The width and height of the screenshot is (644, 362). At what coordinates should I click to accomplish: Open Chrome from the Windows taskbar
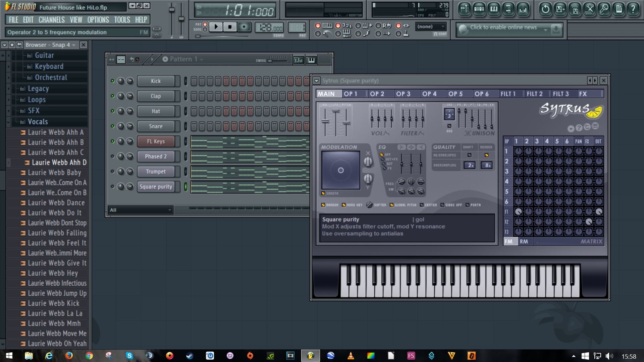[89, 356]
